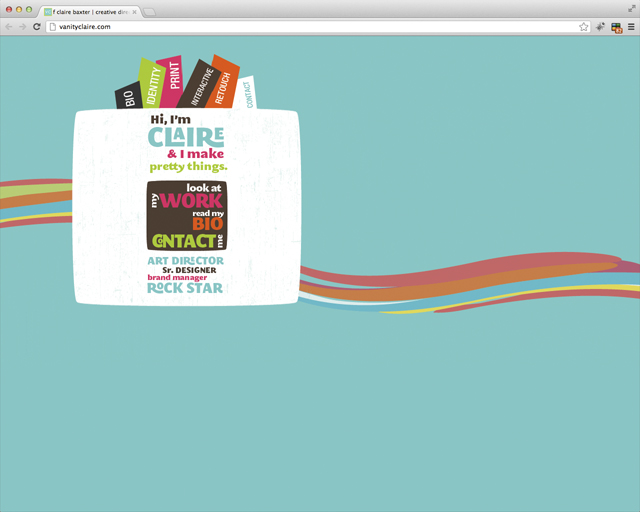Click the 'ART DIRECTOR' text
This screenshot has width=640, height=512.
tap(186, 260)
